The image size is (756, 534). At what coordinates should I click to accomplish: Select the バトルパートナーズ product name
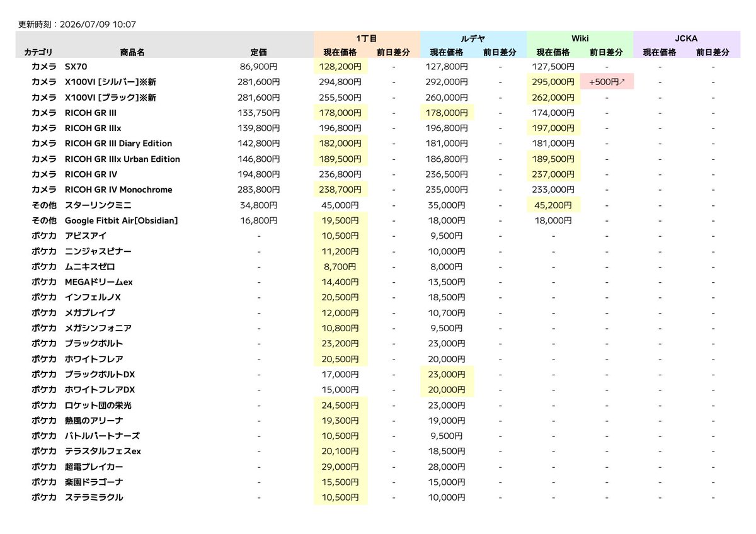click(102, 436)
